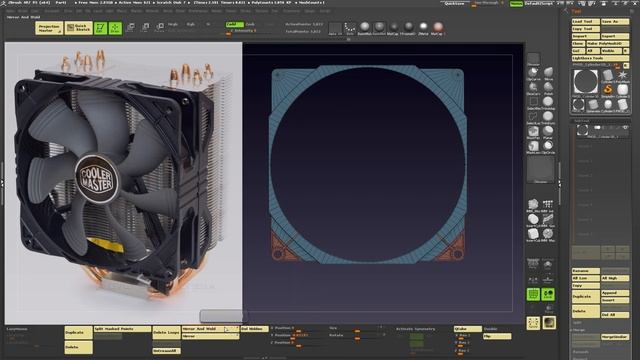Click GoZ button
Image resolution: width=640 pixels, height=360 pixels.
coord(578,51)
